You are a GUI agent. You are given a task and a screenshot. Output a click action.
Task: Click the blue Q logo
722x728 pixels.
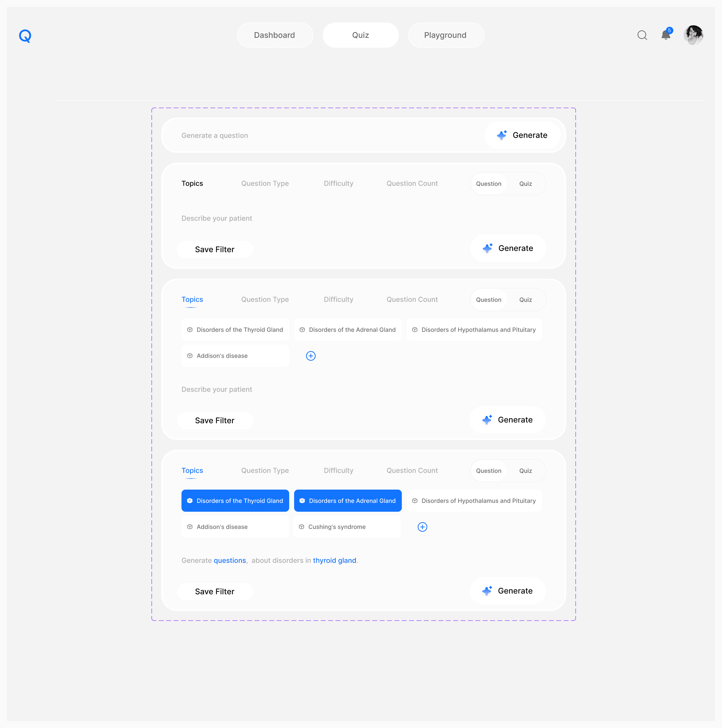click(25, 36)
